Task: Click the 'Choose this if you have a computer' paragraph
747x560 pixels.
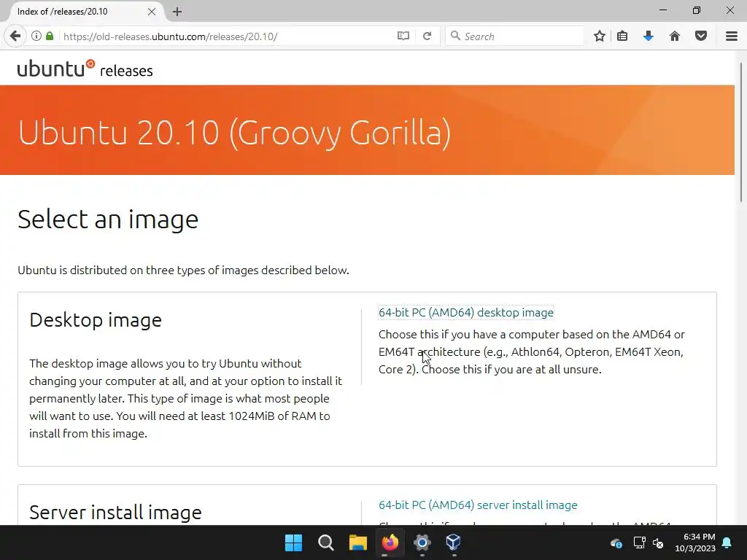Action: pos(532,352)
